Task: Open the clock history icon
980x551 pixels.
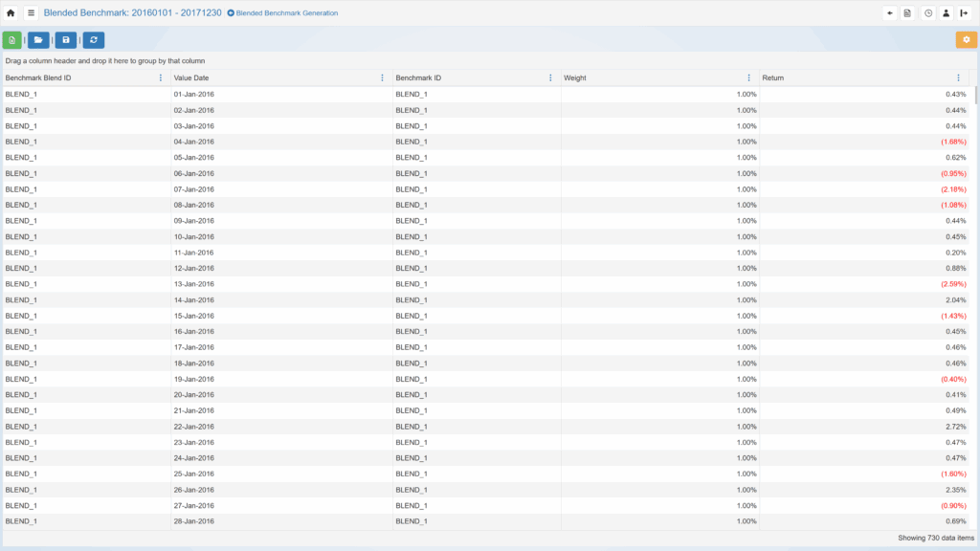Action: [928, 13]
